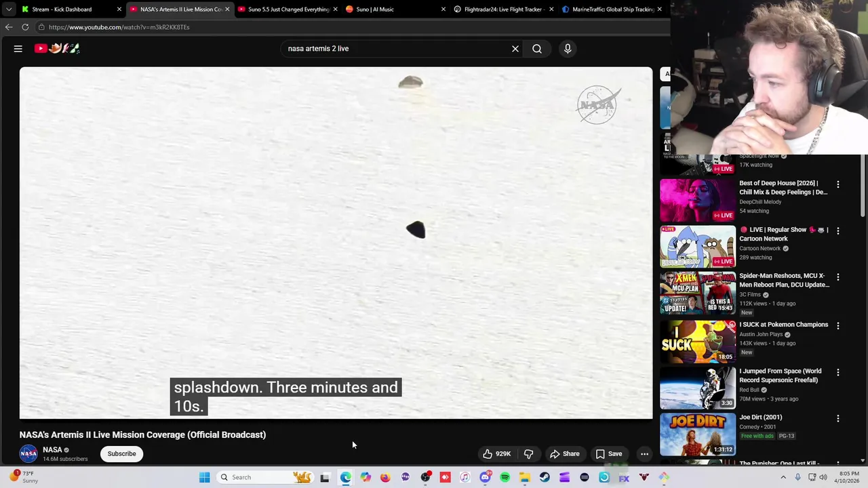Like the video with thumbs-up 929K
This screenshot has width=868, height=488.
(x=497, y=454)
